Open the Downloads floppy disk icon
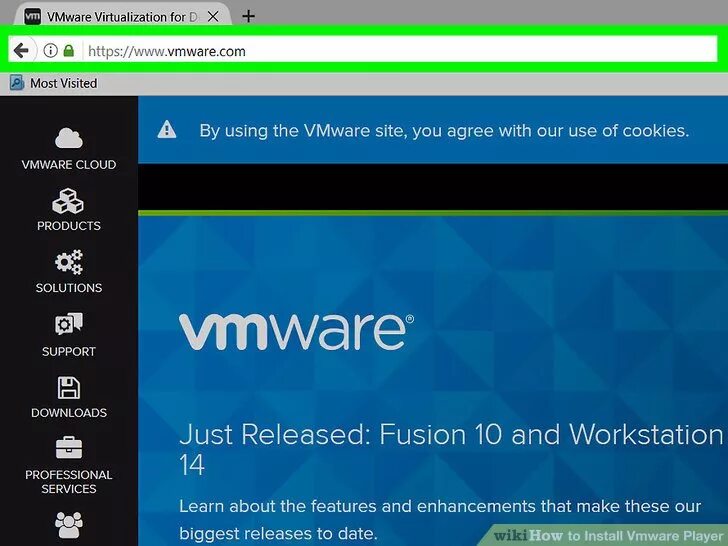 [69, 388]
